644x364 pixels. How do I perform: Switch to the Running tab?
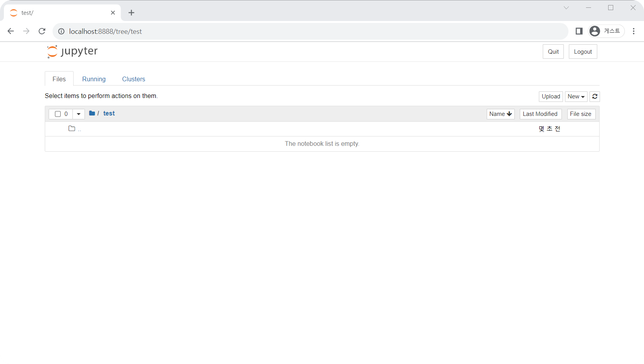pyautogui.click(x=94, y=79)
